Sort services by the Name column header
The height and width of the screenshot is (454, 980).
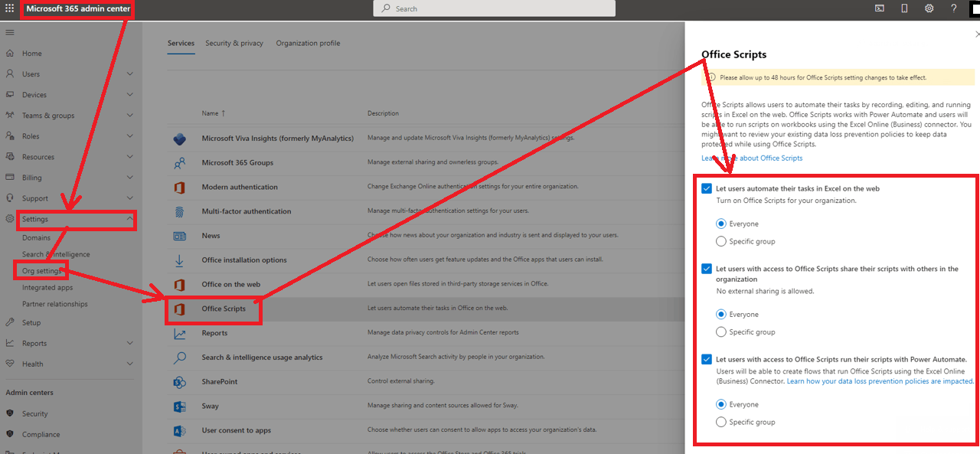click(214, 113)
